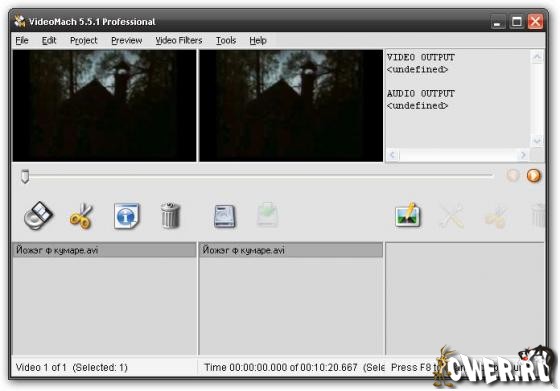Screen dimensions: 560x391
Task: Select first Йожэг ф кумаре.avi list entry
Action: click(x=104, y=250)
